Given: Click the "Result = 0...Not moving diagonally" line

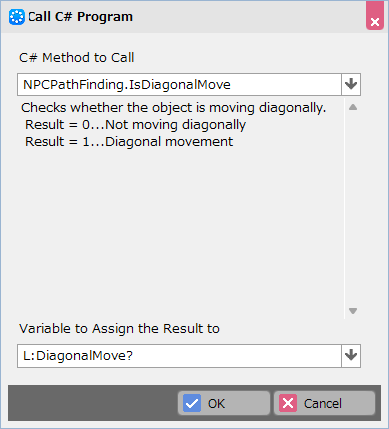Looking at the screenshot, I should pyautogui.click(x=135, y=125).
